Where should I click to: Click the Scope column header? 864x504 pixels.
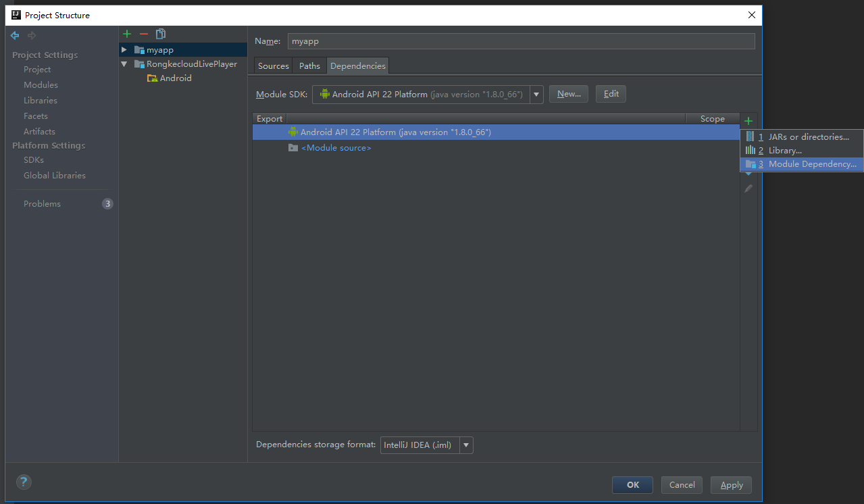point(712,119)
